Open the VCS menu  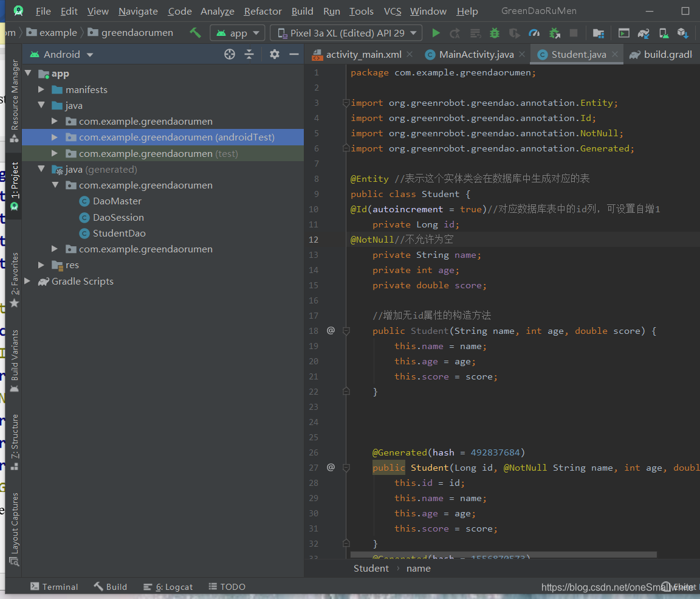click(x=393, y=11)
